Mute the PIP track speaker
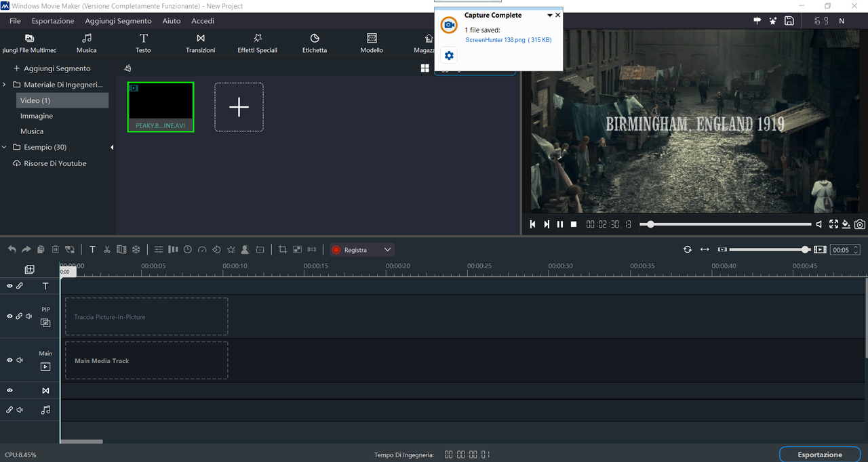 tap(29, 316)
